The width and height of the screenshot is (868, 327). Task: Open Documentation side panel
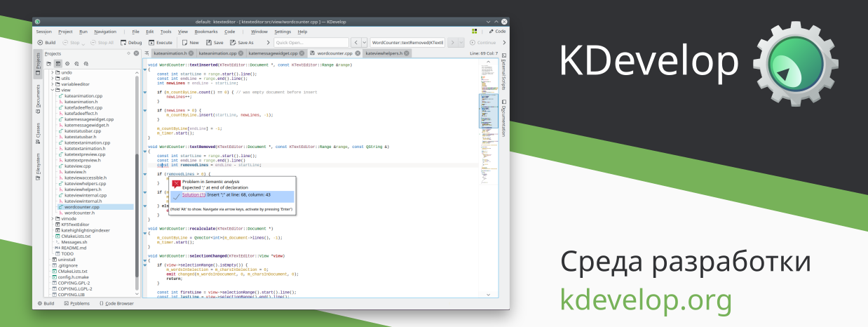click(503, 118)
